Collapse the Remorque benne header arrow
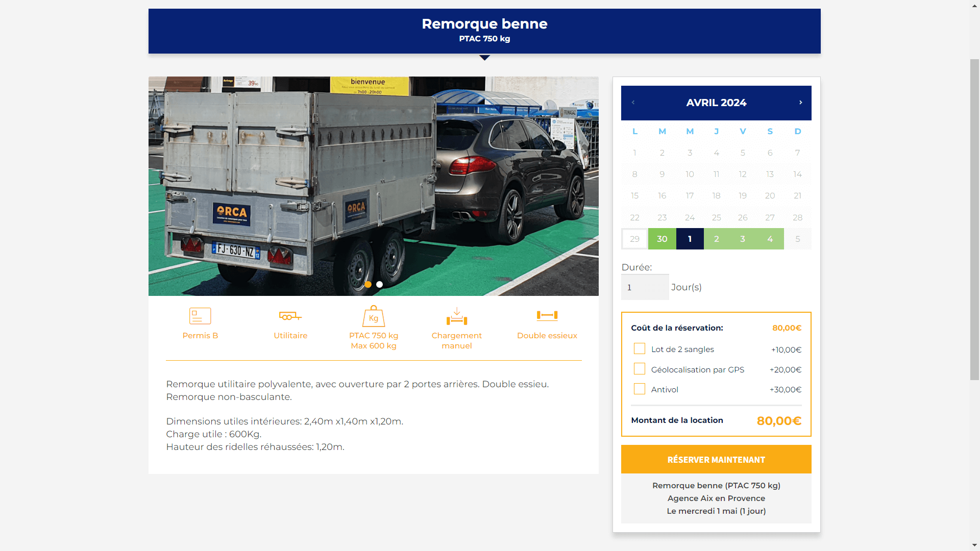 [x=484, y=58]
